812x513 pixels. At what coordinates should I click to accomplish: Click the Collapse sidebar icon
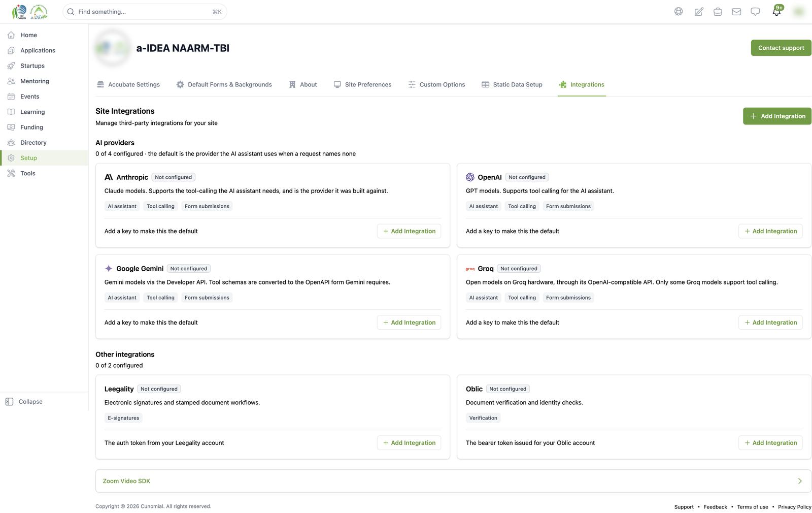tap(9, 402)
